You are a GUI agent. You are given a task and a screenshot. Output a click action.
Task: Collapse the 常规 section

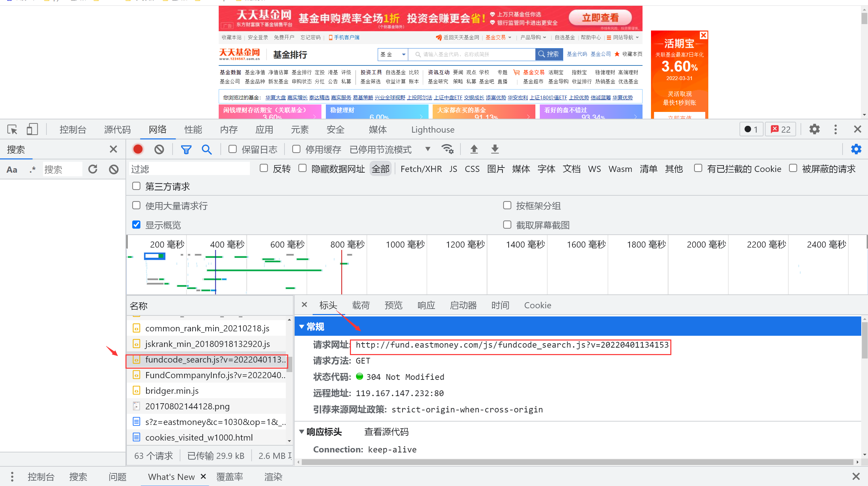(x=301, y=327)
